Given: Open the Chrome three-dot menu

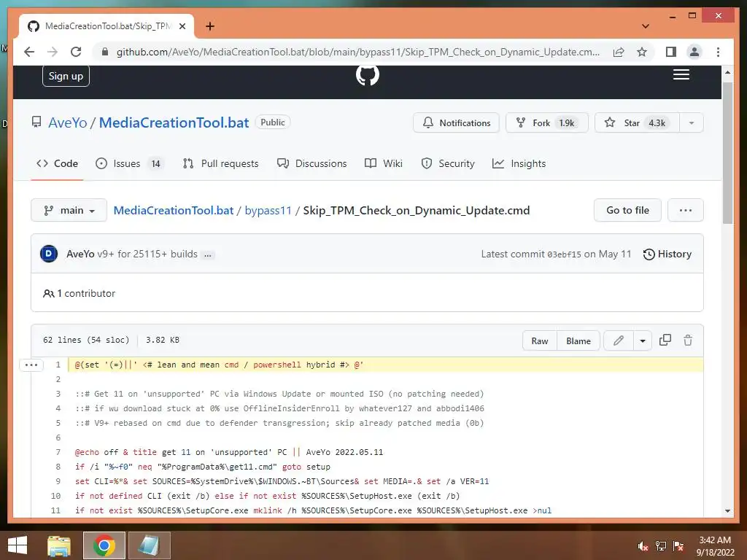Looking at the screenshot, I should tap(718, 52).
